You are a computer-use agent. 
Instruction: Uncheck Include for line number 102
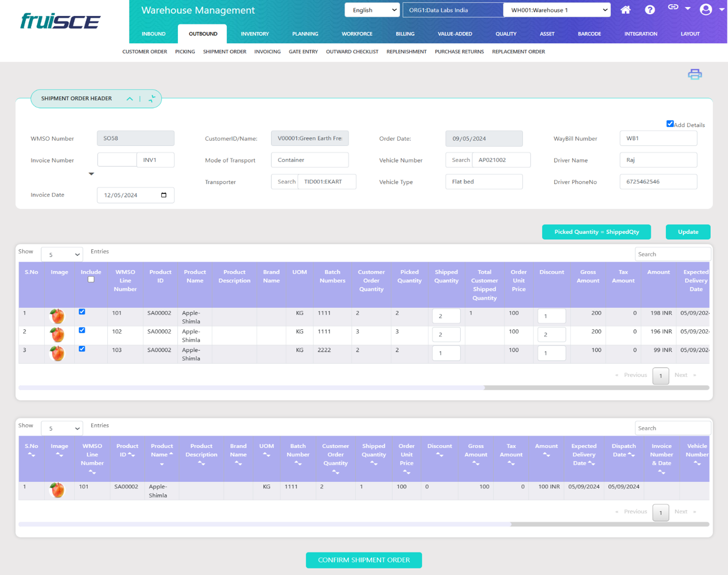click(82, 330)
